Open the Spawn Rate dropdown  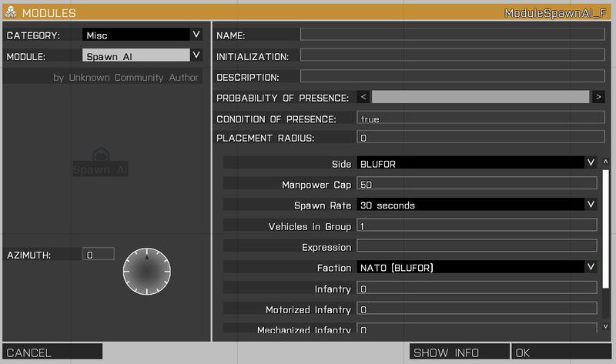[x=477, y=205]
